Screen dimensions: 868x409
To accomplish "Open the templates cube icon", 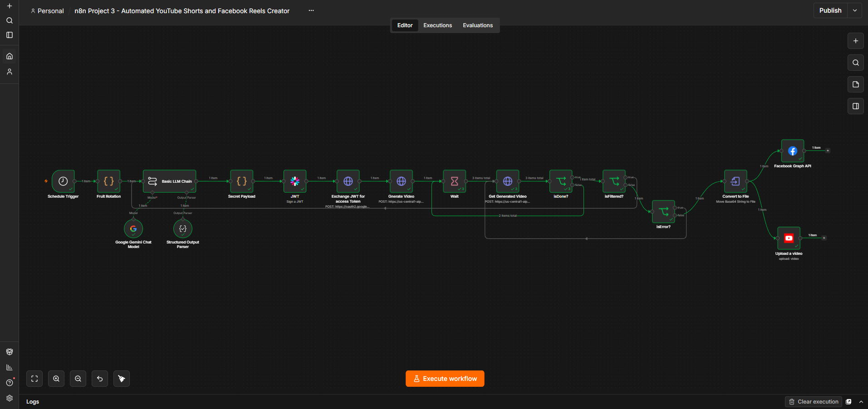I will pyautogui.click(x=10, y=352).
